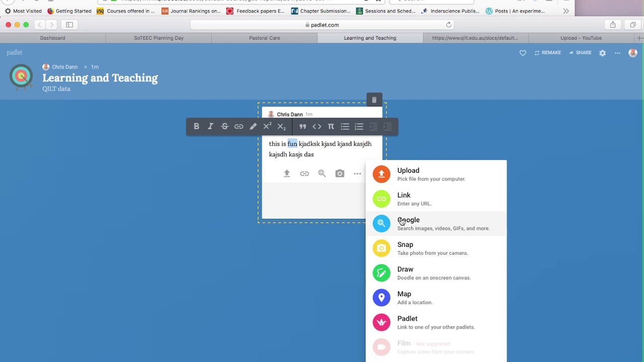This screenshot has width=644, height=362.
Task: Click the target icon beside the padlet title
Action: pos(22,77)
